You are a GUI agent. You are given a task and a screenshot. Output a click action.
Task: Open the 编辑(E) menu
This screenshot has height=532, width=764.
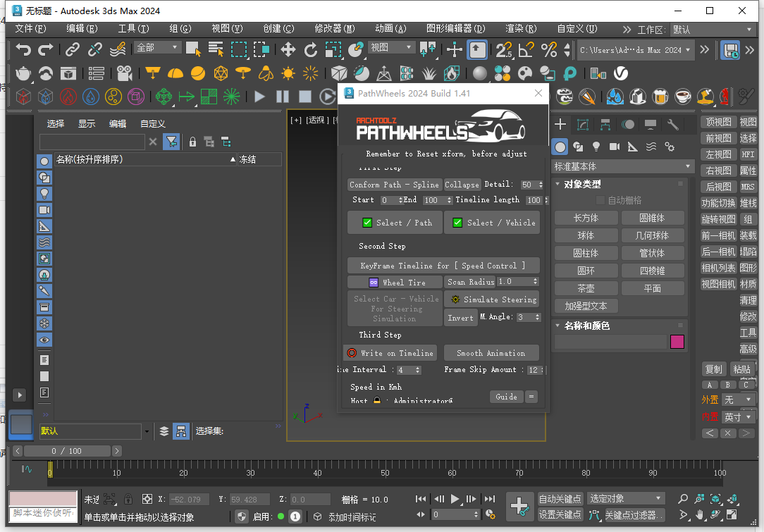click(x=82, y=29)
